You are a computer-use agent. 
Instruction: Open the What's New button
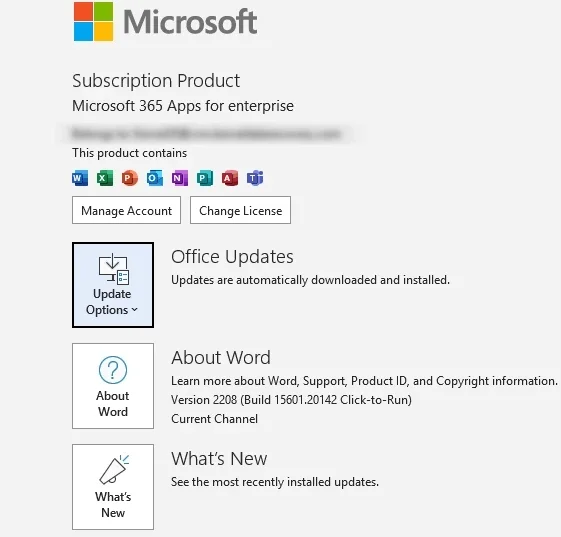(x=113, y=487)
